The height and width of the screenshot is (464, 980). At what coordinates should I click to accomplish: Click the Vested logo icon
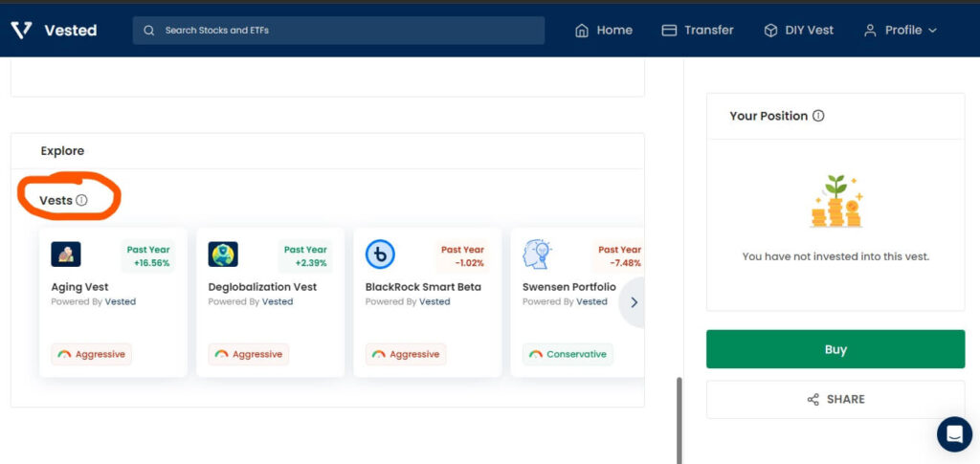click(x=21, y=30)
